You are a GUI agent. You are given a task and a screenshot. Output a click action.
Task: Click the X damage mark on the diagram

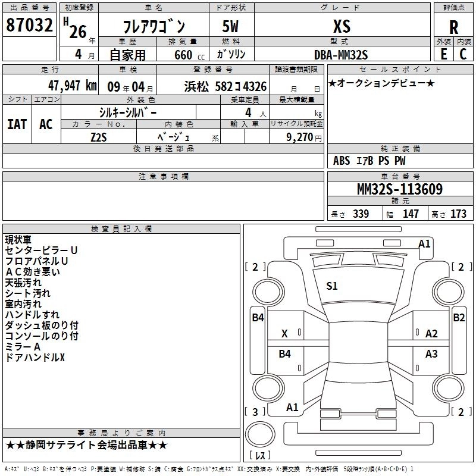[284, 334]
